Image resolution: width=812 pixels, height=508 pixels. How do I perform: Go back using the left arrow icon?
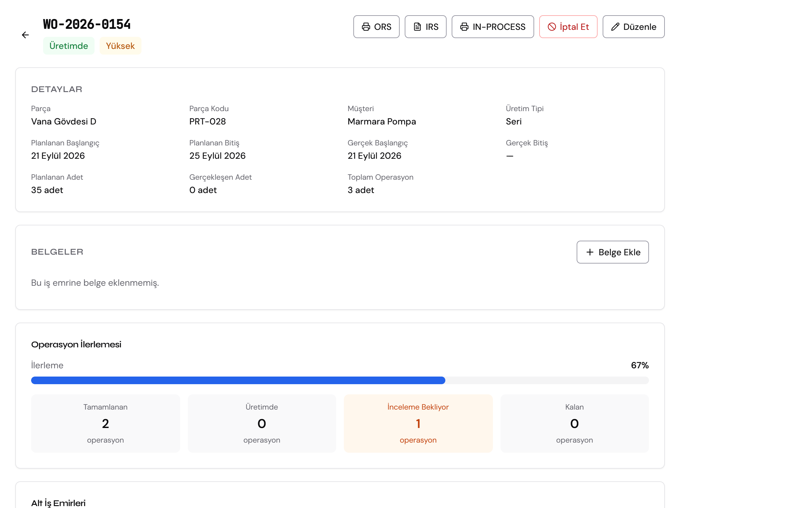[25, 35]
